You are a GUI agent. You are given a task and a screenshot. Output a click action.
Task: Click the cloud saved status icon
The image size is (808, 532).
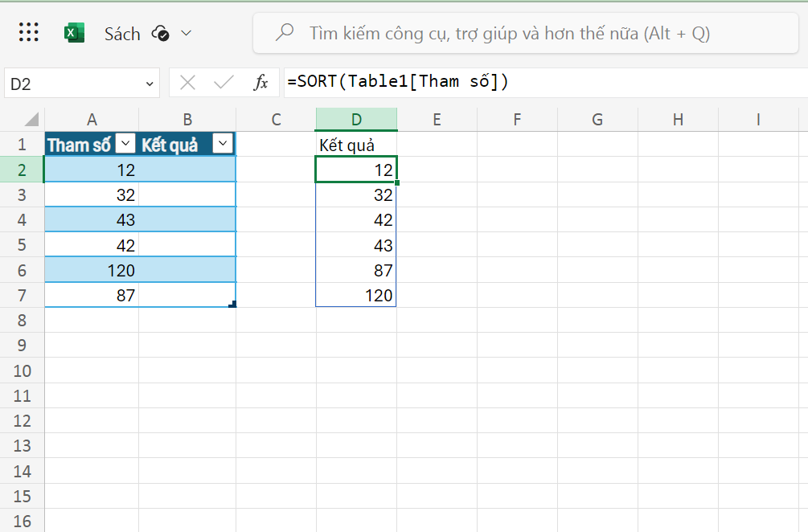[160, 34]
